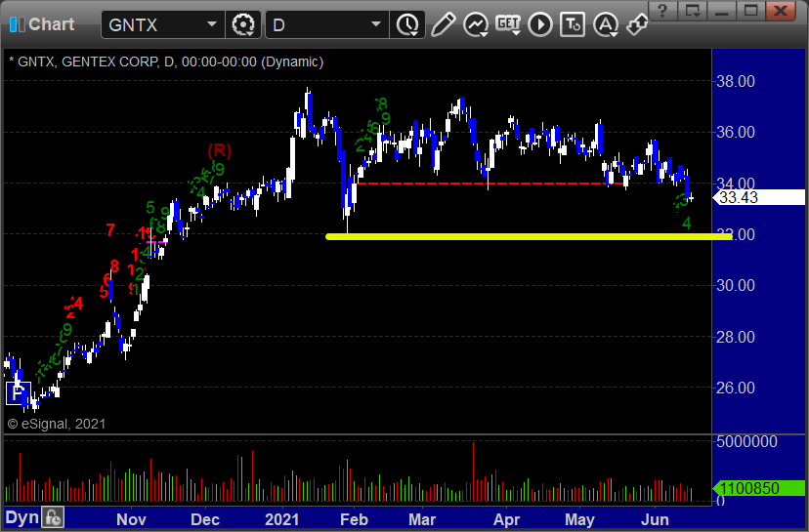Click the help question mark button
Screen dimensions: 809x532
(662, 11)
